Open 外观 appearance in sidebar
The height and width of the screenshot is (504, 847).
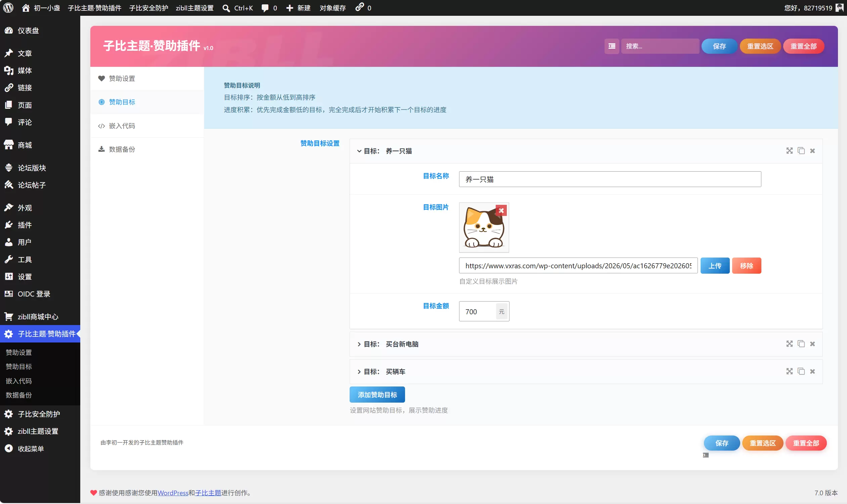click(x=40, y=208)
